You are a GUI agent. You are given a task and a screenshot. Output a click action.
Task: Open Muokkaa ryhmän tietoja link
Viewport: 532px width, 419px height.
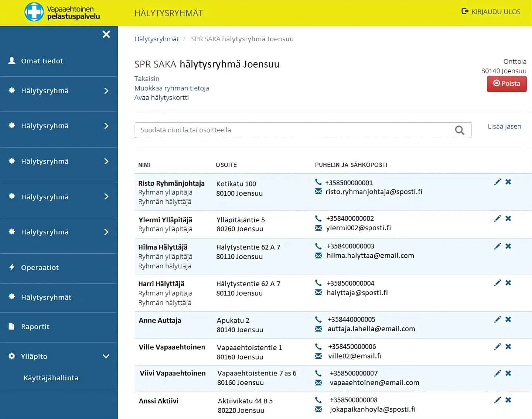click(172, 88)
